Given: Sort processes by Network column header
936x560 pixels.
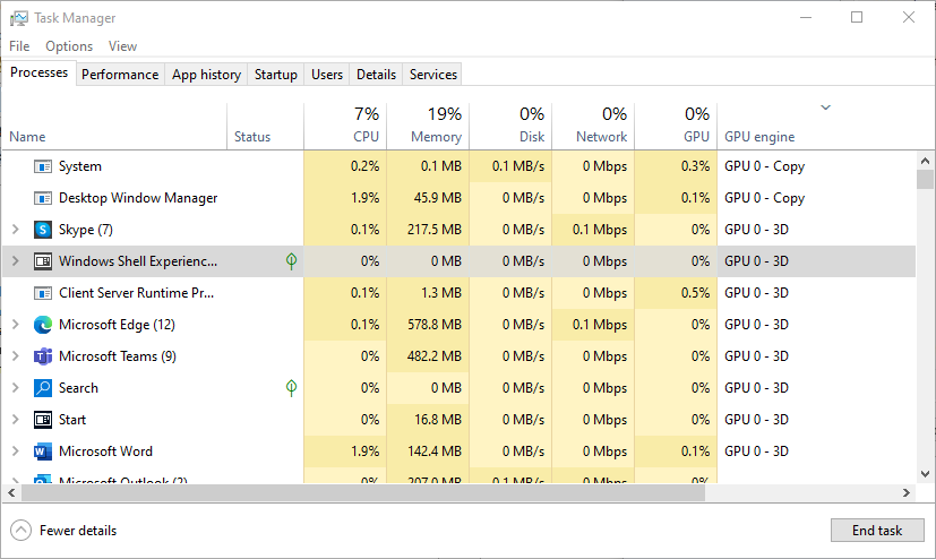Looking at the screenshot, I should 593,126.
